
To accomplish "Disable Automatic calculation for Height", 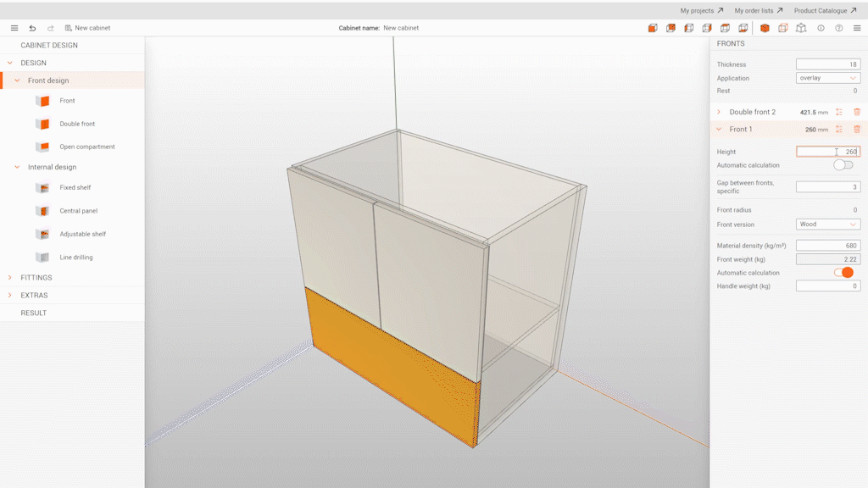I will coord(843,164).
